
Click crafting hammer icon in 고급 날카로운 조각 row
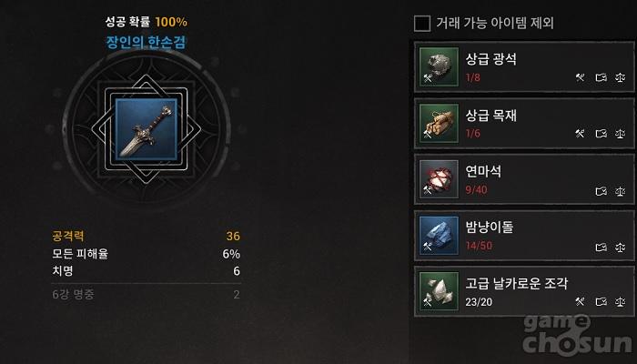coord(581,301)
